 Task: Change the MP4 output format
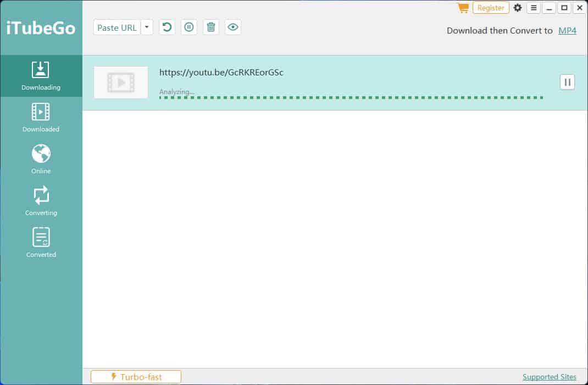(x=567, y=31)
